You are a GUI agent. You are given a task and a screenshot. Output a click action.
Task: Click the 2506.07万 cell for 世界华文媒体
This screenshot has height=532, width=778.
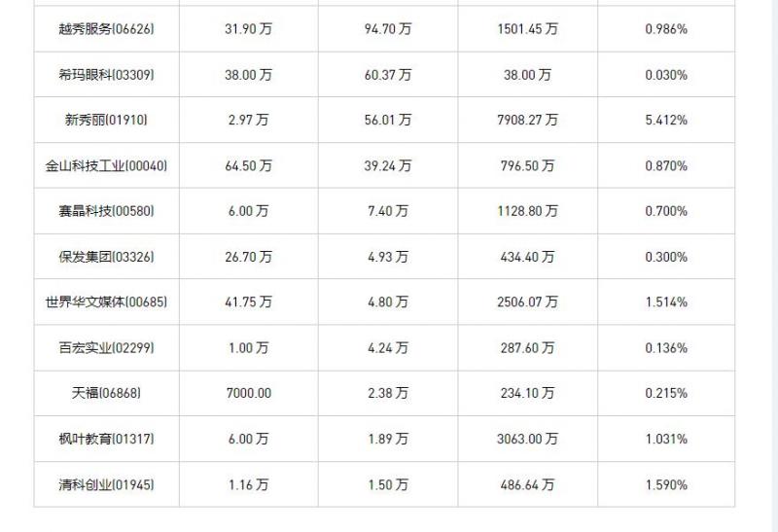(x=527, y=302)
